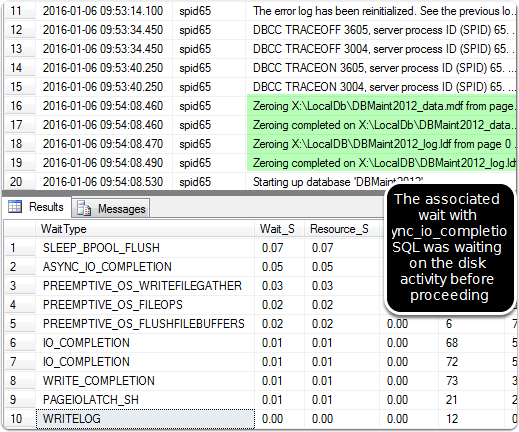Open the Results tab
This screenshot has height=432, width=519.
(37, 207)
